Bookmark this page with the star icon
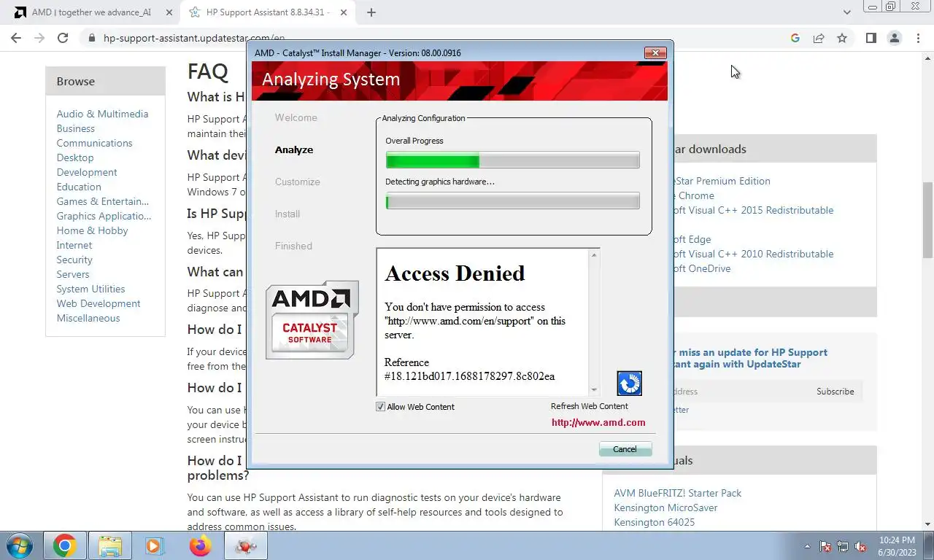Image resolution: width=934 pixels, height=560 pixels. [x=842, y=38]
